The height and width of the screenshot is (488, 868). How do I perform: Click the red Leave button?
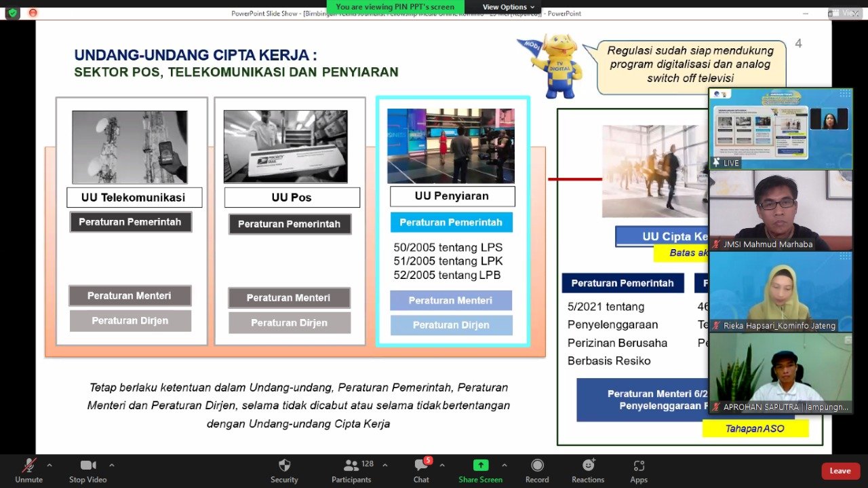point(840,470)
